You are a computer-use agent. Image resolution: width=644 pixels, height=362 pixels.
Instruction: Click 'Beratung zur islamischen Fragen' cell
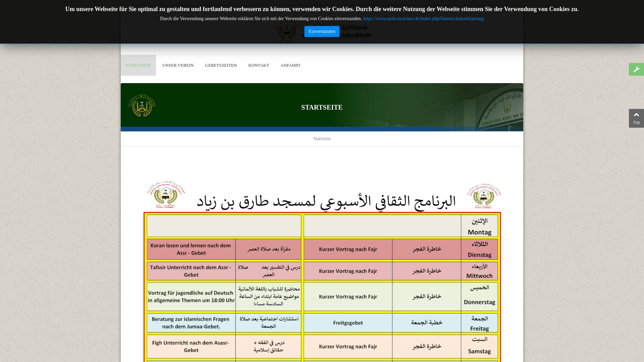click(x=191, y=323)
